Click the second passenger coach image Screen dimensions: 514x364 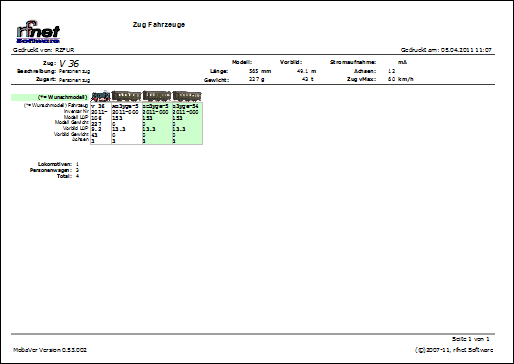coord(157,96)
